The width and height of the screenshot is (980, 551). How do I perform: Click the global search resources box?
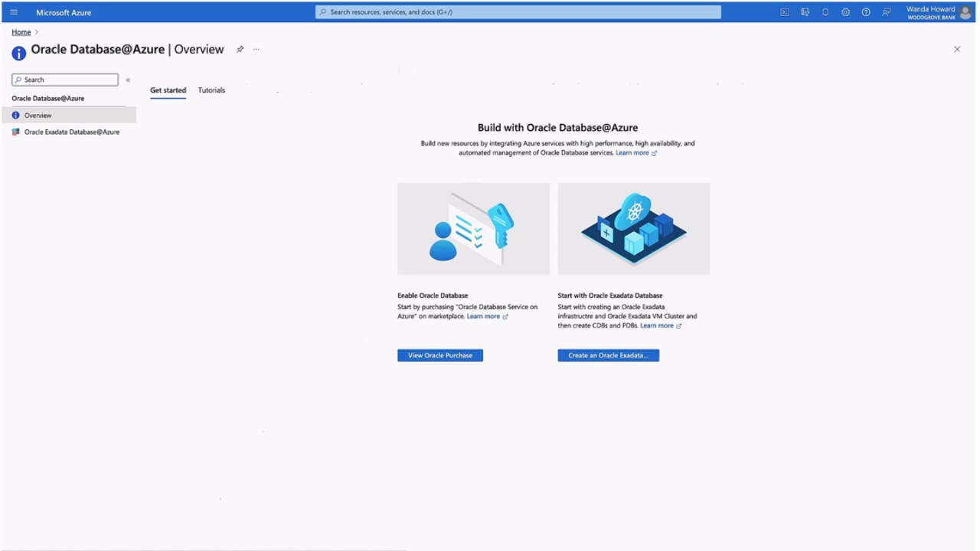518,12
